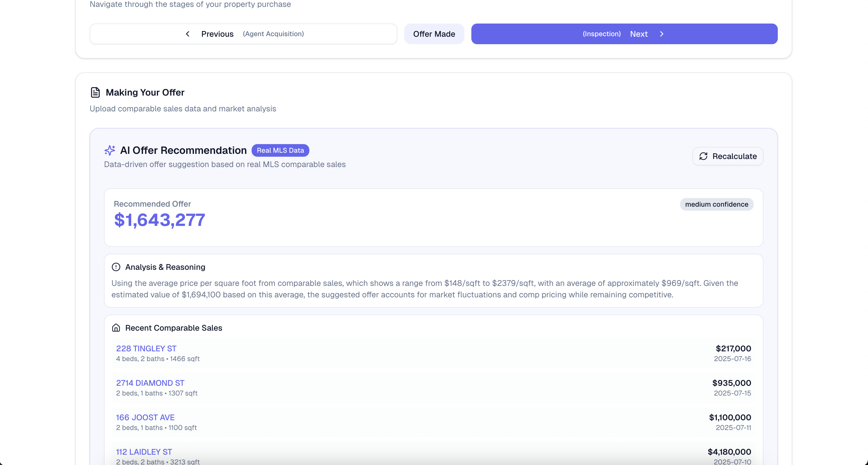Open the 112 LAIDLEY ST listing
868x465 pixels.
144,452
